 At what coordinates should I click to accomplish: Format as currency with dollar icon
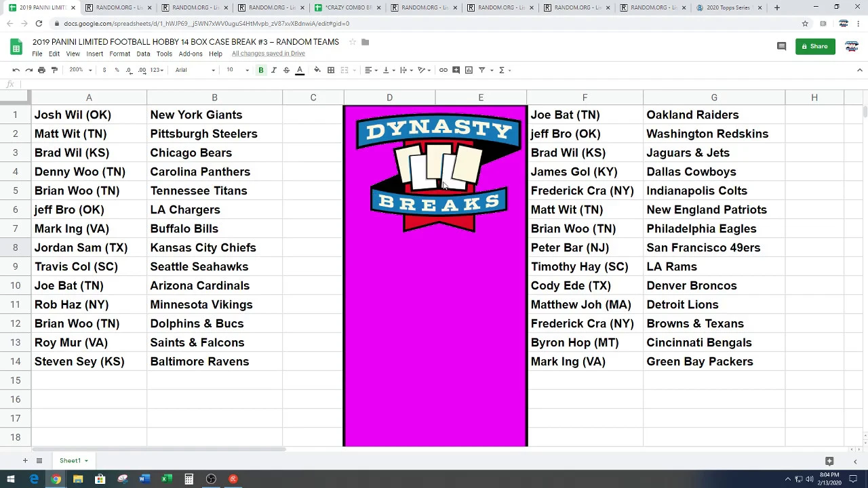click(x=104, y=70)
